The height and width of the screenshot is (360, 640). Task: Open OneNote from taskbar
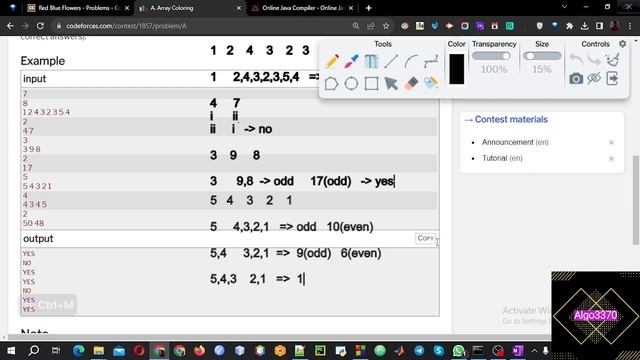pos(518,351)
